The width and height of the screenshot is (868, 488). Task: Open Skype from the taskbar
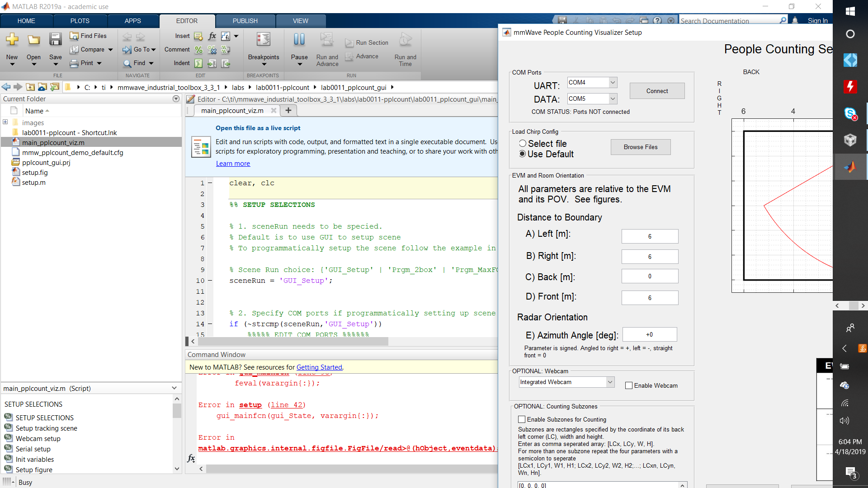(x=850, y=113)
